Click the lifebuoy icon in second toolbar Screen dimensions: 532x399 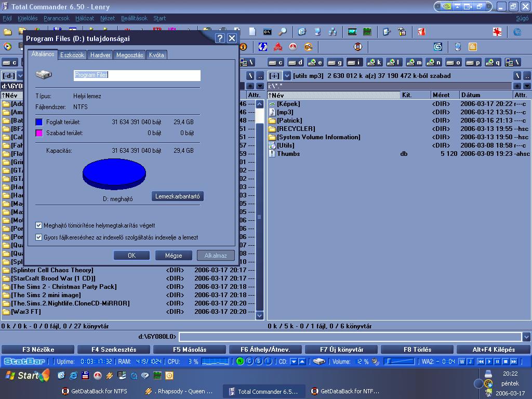pyautogui.click(x=357, y=47)
